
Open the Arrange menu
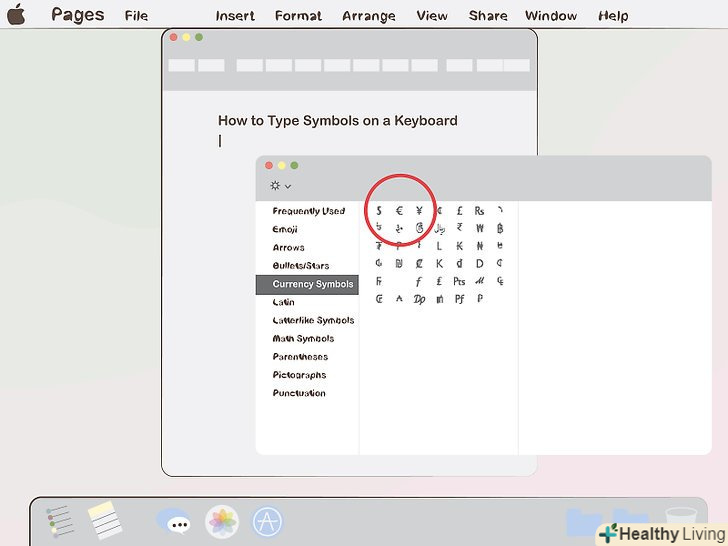pos(369,16)
